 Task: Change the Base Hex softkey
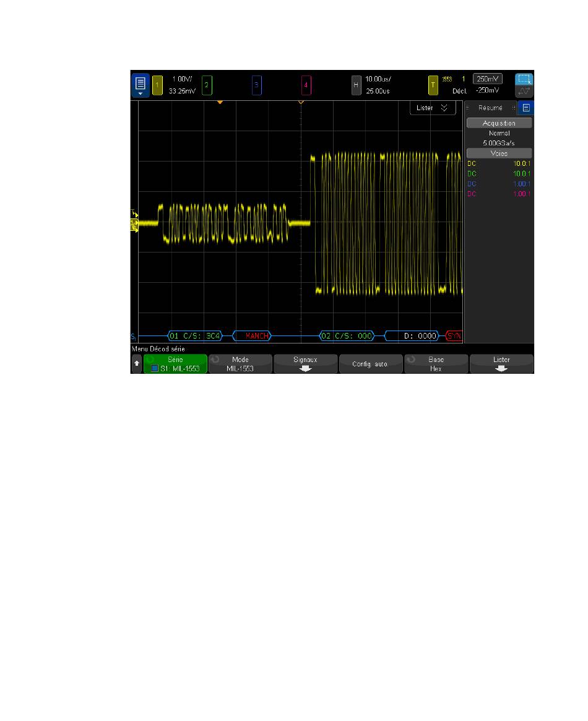436,364
